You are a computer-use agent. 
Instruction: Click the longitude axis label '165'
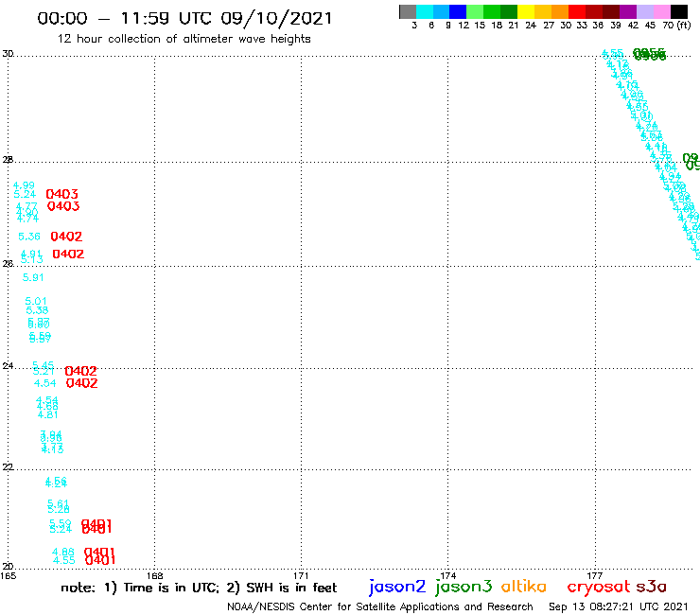(8, 575)
